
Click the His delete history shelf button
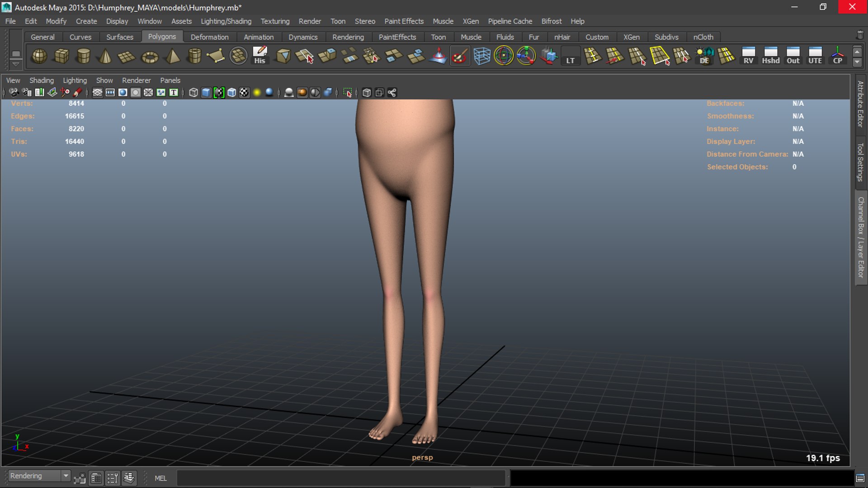point(260,56)
